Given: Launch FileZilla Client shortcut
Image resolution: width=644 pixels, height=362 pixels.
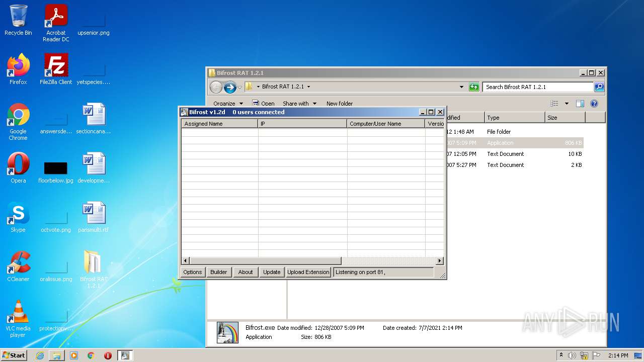Looking at the screenshot, I should 56,69.
